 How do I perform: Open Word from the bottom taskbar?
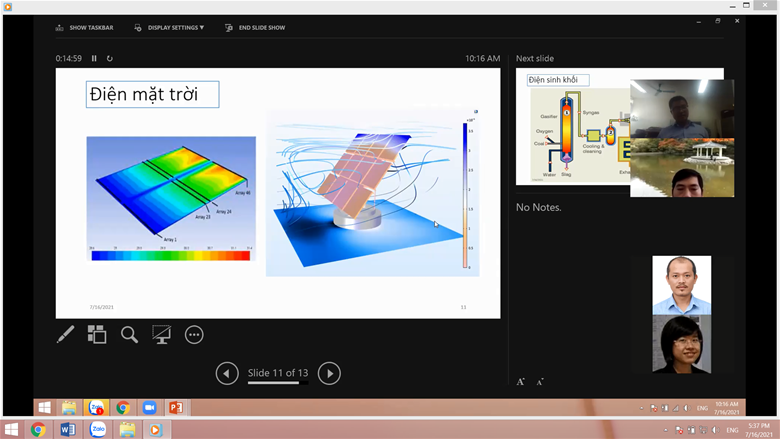pyautogui.click(x=68, y=429)
